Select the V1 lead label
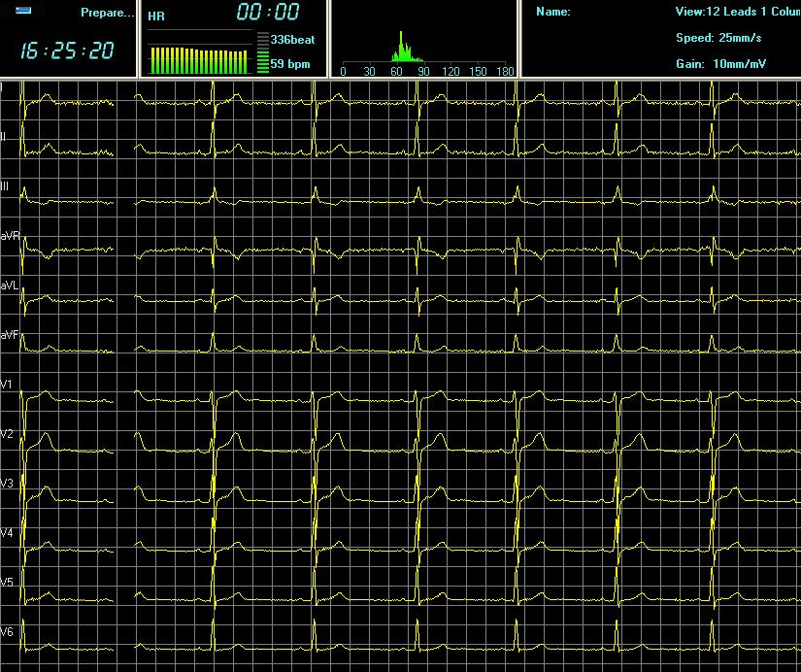801x672 pixels. click(6, 385)
